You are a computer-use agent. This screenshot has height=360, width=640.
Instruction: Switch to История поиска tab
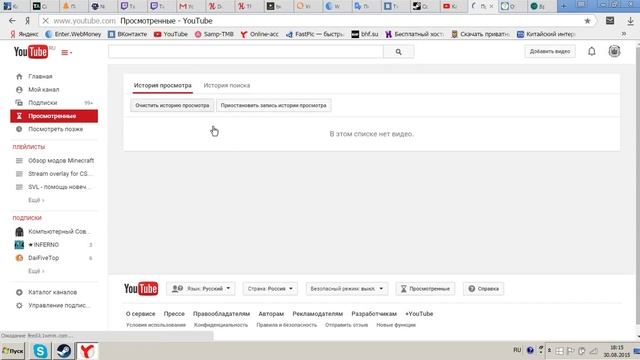(x=227, y=85)
